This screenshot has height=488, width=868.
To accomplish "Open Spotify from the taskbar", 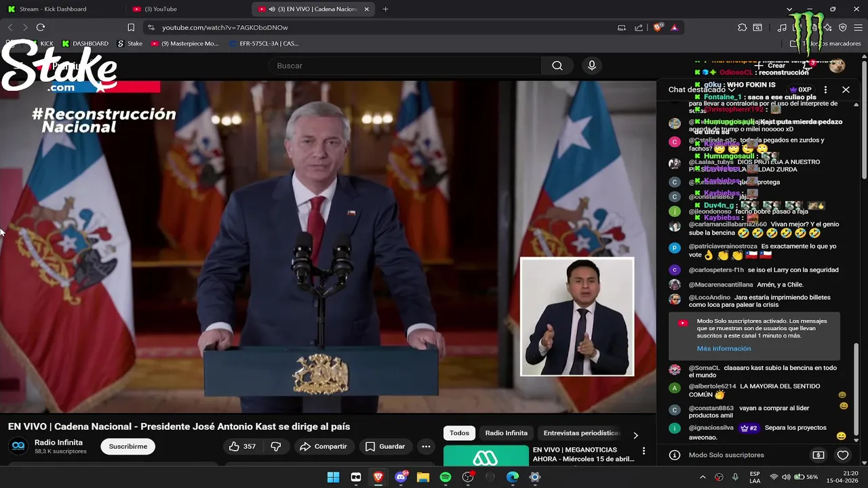I will point(446,477).
